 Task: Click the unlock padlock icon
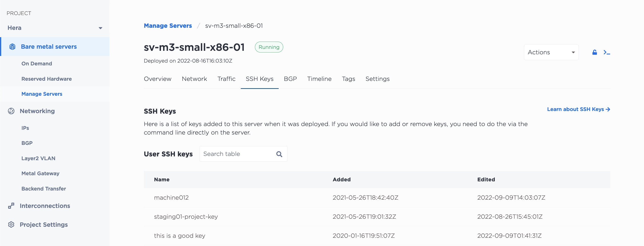point(595,52)
